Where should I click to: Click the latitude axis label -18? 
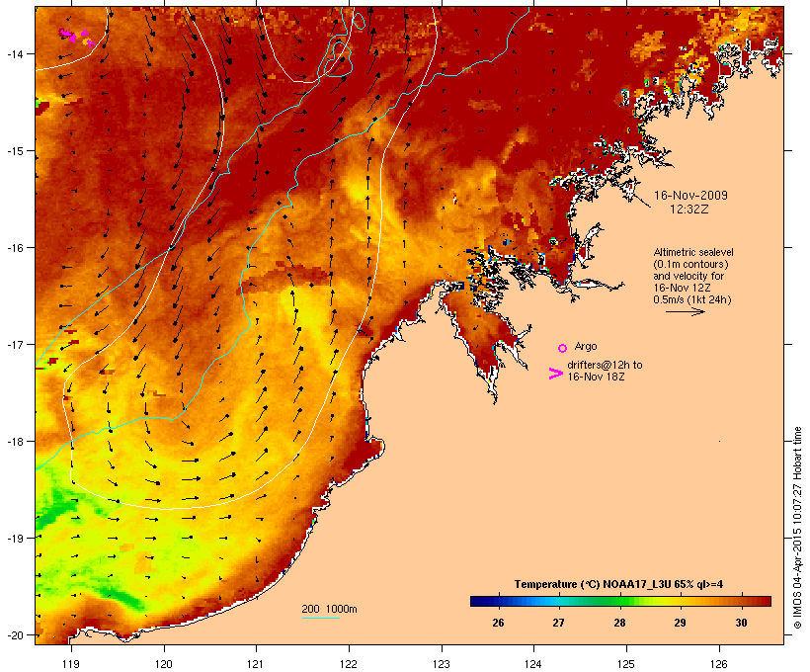14,441
